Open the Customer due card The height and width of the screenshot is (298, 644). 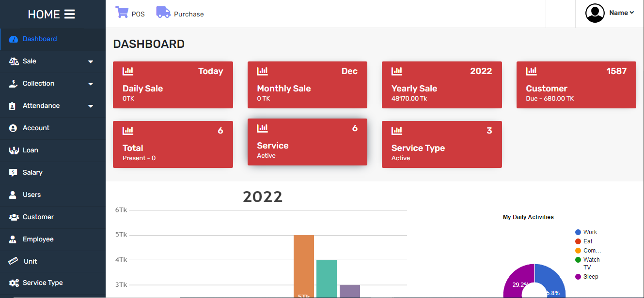pyautogui.click(x=576, y=85)
